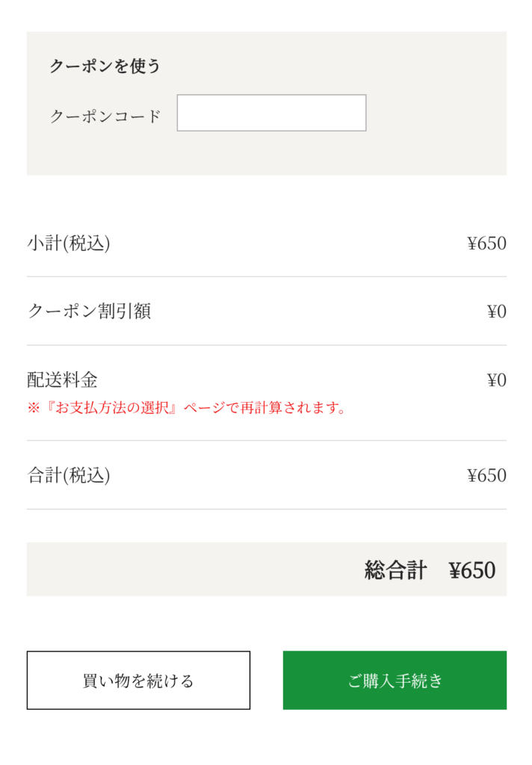Select the クーポンコード field label
Image resolution: width=532 pixels, height=765 pixels.
click(105, 116)
